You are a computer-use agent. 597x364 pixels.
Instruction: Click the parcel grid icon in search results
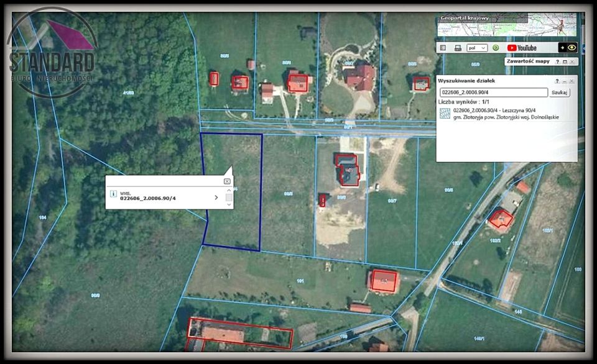[445, 113]
